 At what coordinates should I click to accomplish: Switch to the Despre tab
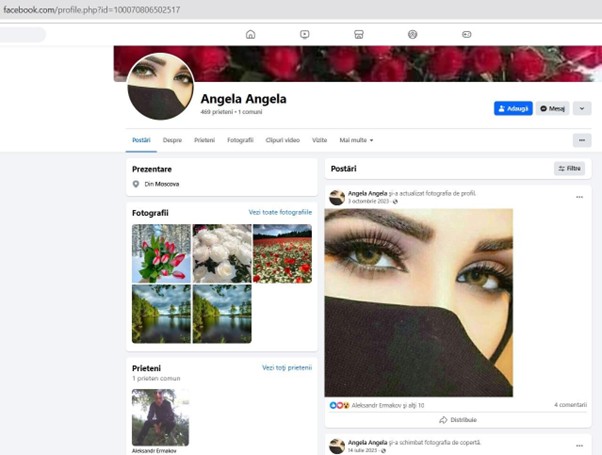tap(172, 141)
